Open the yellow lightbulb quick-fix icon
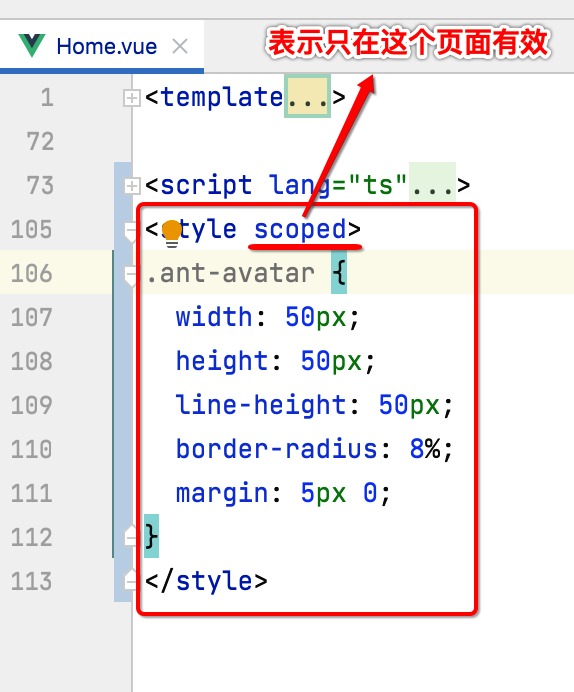The height and width of the screenshot is (692, 574). pos(172,233)
